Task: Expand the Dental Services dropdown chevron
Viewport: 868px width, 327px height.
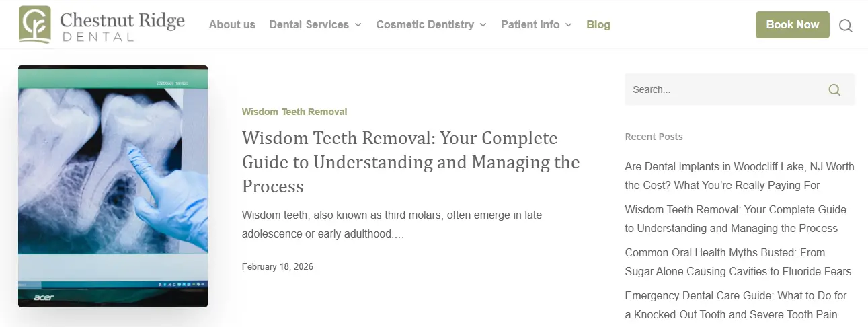Action: click(x=358, y=25)
